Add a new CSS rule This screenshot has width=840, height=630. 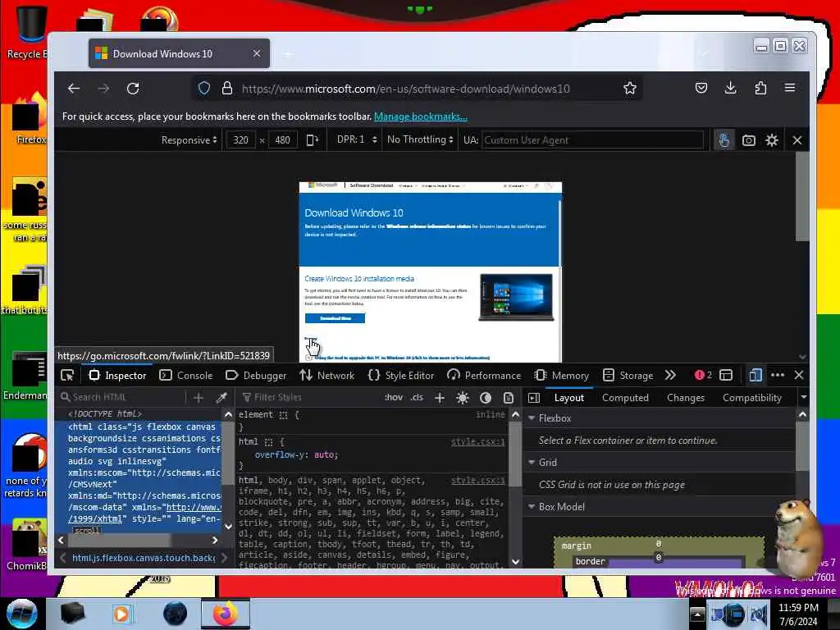tap(440, 398)
